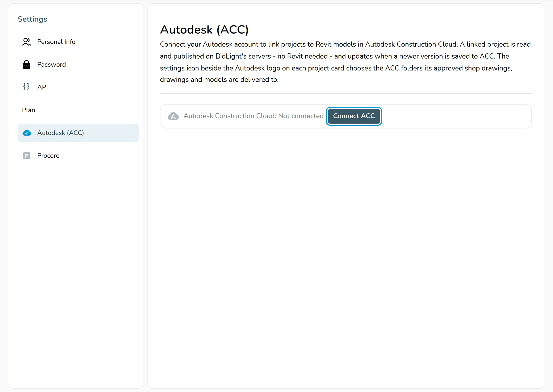The height and width of the screenshot is (392, 553).
Task: Click the Settings sidebar heading
Action: pos(32,19)
